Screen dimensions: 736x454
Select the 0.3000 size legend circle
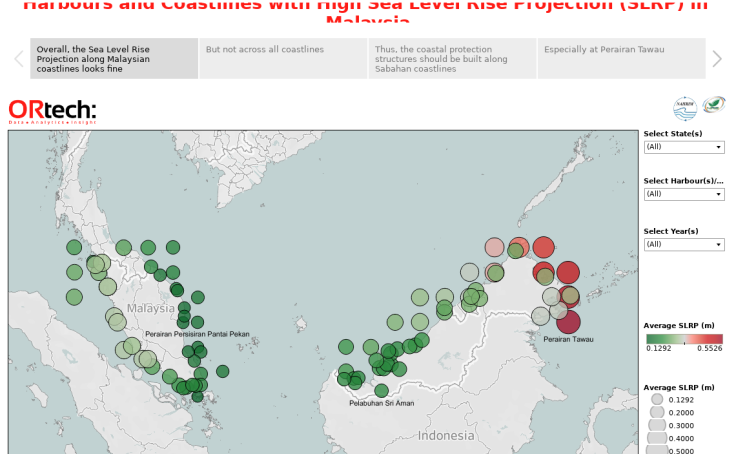pyautogui.click(x=657, y=425)
